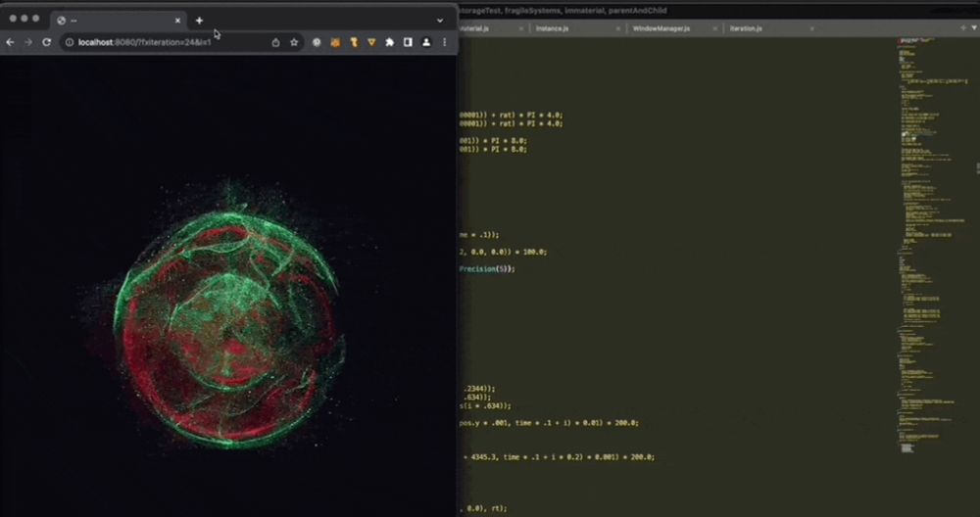
Task: Switch to Iteration.js tab in editor
Action: (746, 28)
